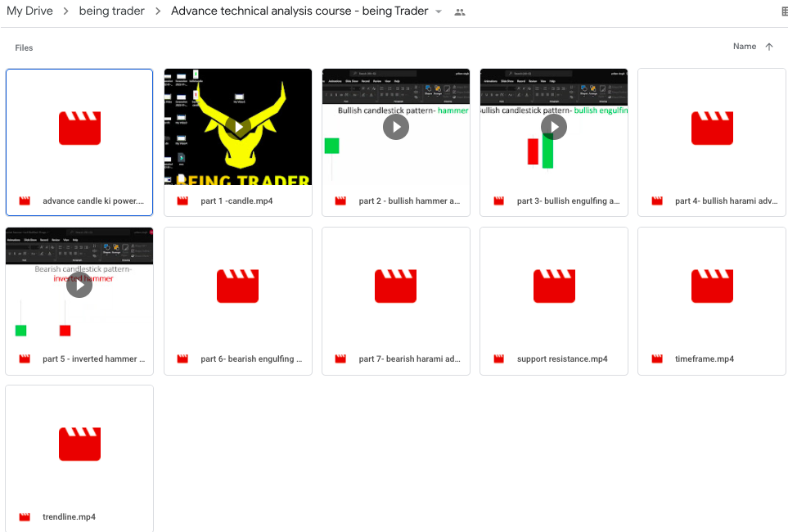The height and width of the screenshot is (532, 788).
Task: Select part 7 bearish harami file
Action: tap(396, 286)
